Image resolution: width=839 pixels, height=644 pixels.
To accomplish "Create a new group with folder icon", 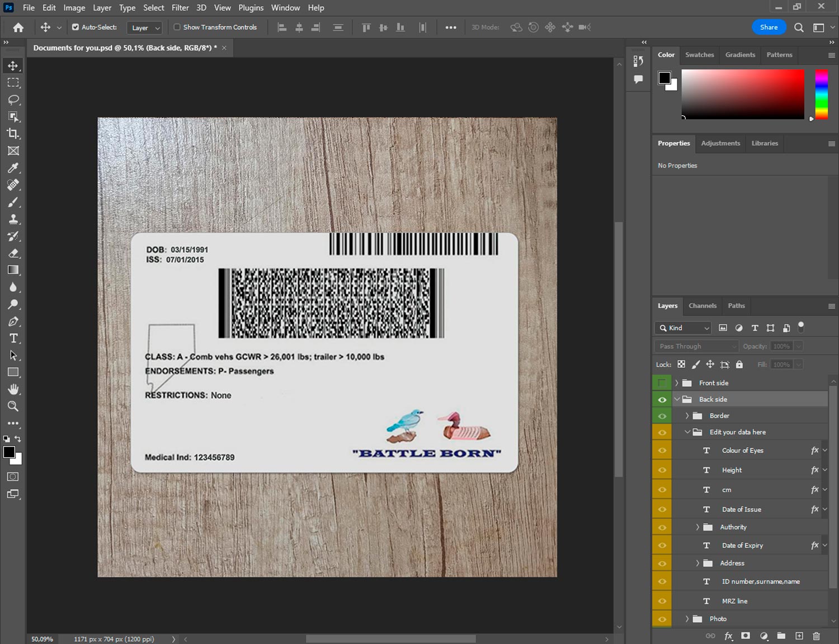I will tap(781, 636).
